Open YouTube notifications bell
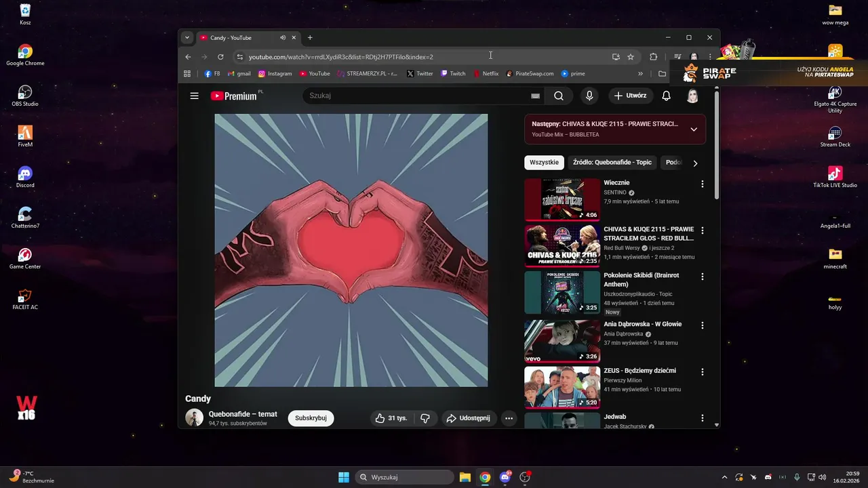 point(666,96)
